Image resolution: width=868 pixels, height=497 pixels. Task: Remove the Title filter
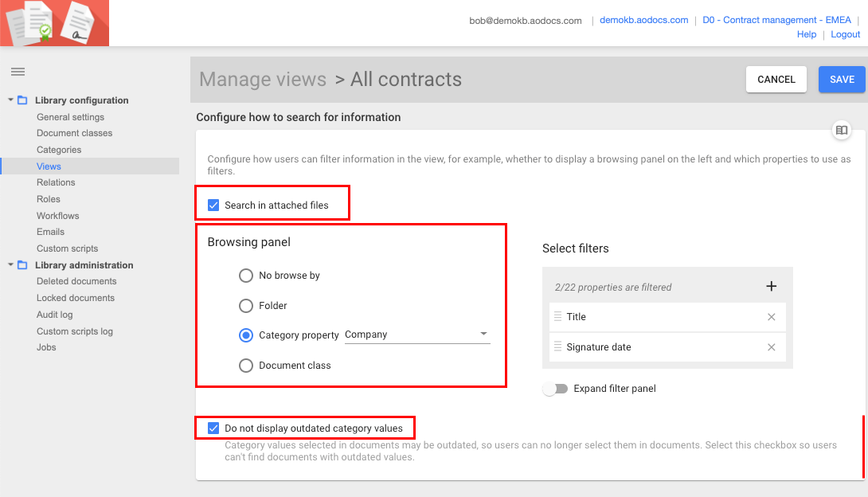click(x=771, y=317)
